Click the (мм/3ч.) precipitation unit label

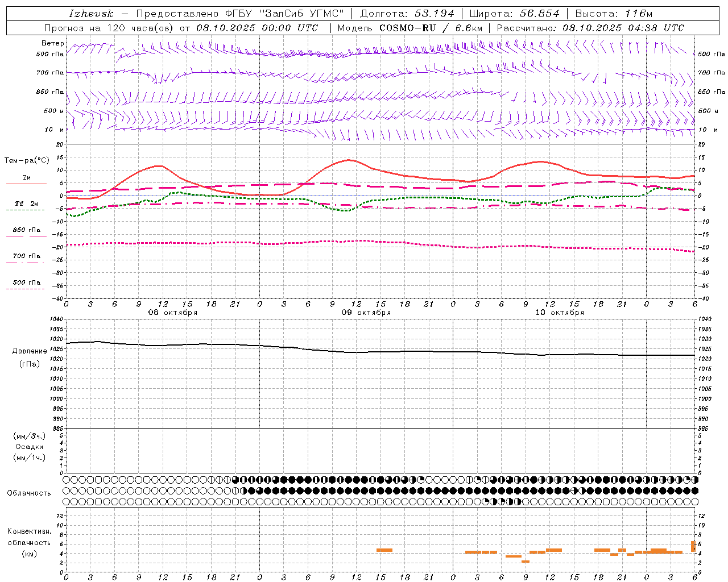tap(29, 436)
